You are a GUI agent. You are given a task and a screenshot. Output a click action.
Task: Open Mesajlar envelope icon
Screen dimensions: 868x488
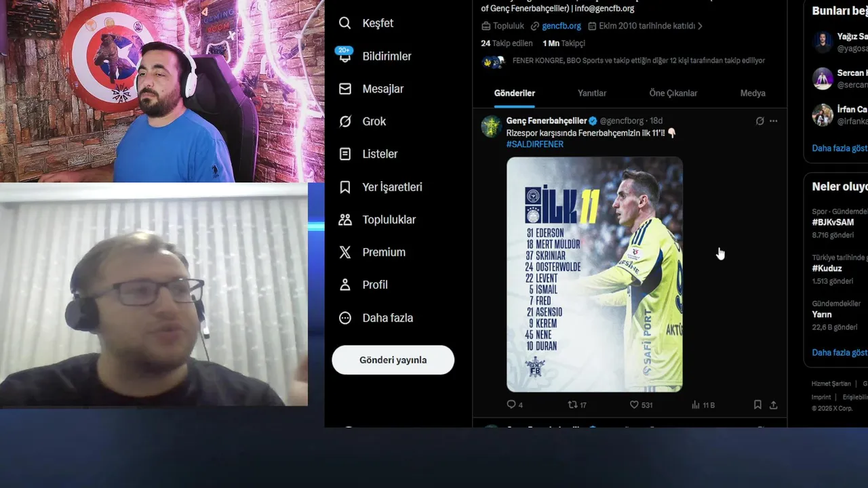[345, 89]
